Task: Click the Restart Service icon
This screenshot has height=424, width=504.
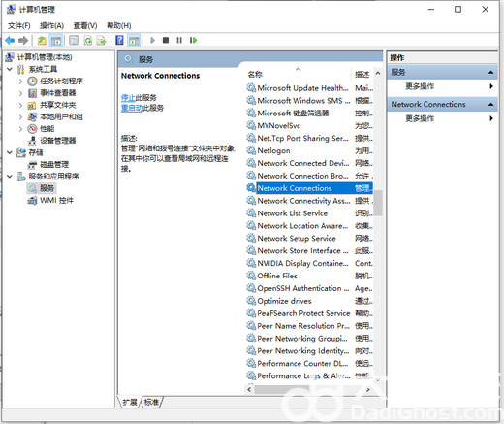Action: (193, 40)
